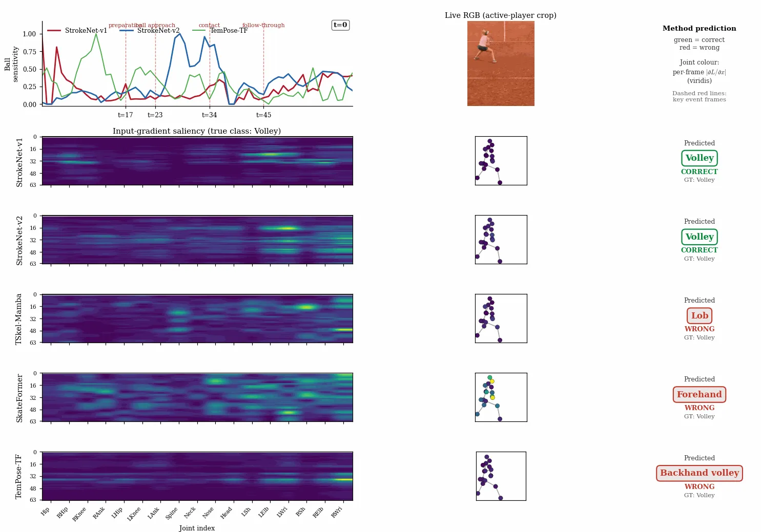Select the Lob prediction badge
Image resolution: width=761 pixels, height=532 pixels.
pos(700,316)
